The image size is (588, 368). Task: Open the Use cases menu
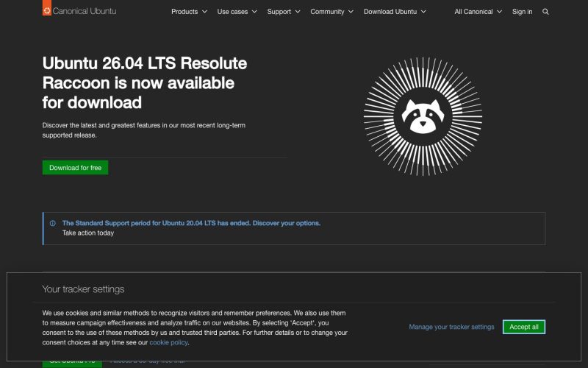(237, 12)
